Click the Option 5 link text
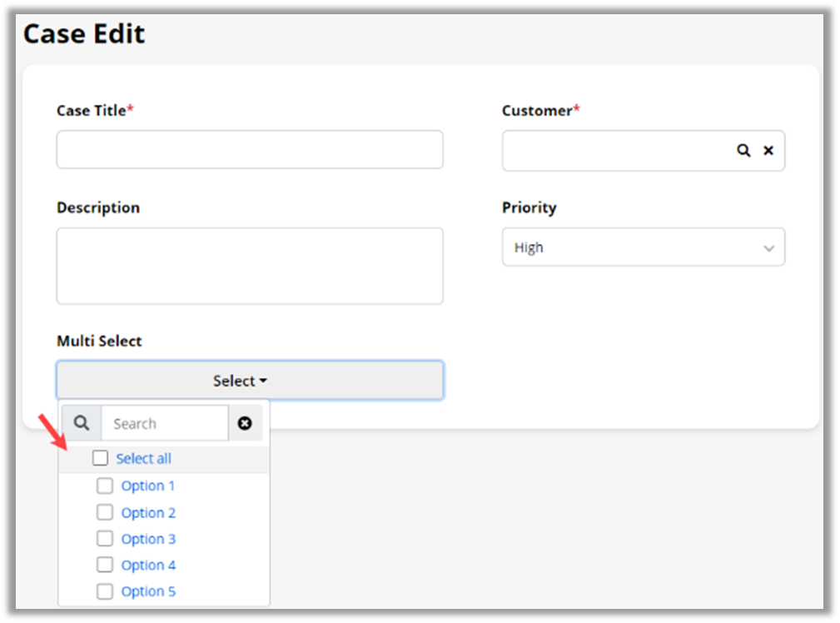Viewport: 840px width, 623px height. [148, 591]
